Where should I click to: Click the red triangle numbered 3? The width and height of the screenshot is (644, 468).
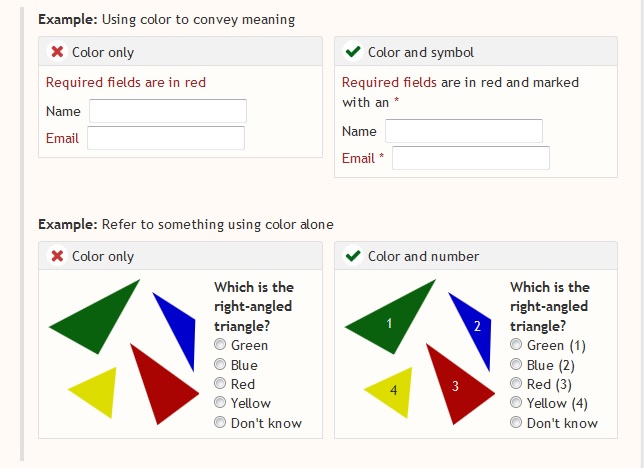(x=456, y=383)
